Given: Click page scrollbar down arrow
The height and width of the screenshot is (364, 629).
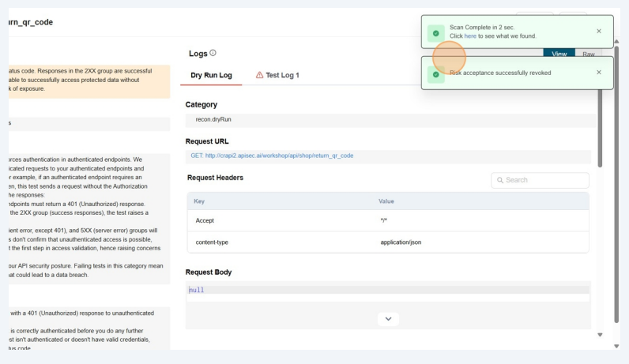Looking at the screenshot, I should (616, 346).
